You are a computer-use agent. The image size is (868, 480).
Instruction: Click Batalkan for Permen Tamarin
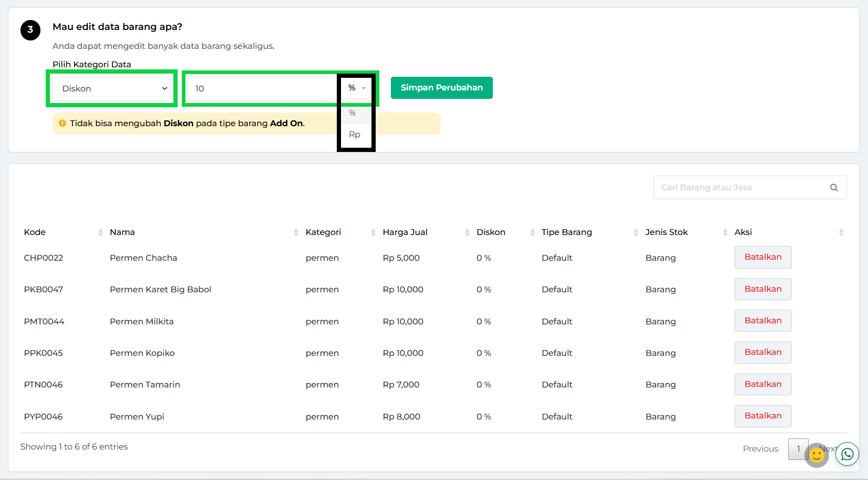763,384
